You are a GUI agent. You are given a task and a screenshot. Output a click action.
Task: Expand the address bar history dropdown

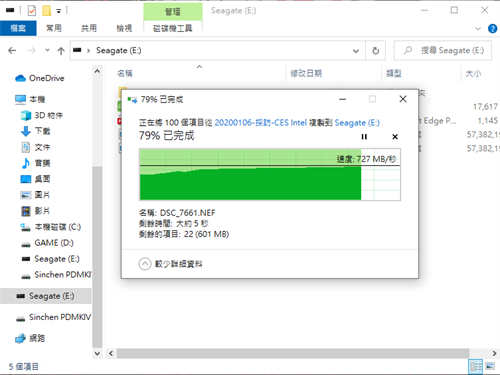356,51
